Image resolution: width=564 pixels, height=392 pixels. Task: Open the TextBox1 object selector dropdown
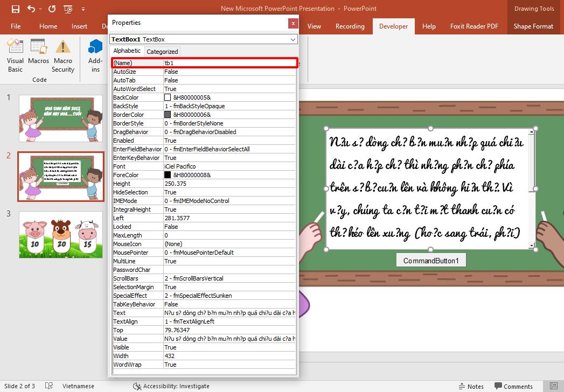coord(293,39)
